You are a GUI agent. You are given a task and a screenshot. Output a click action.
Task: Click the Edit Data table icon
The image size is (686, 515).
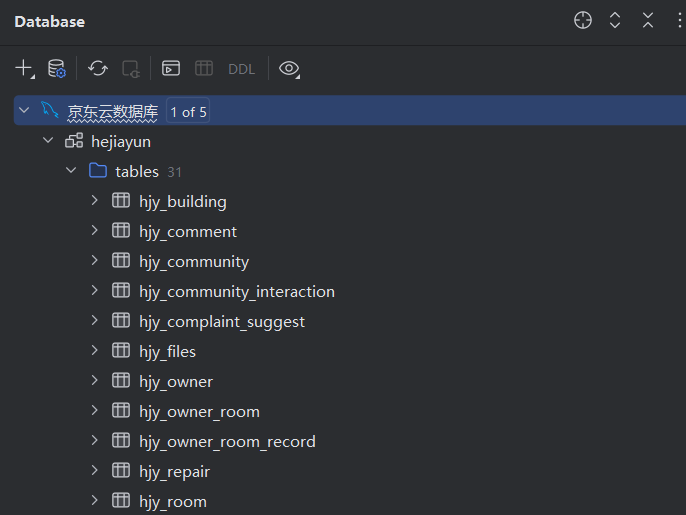pyautogui.click(x=204, y=69)
